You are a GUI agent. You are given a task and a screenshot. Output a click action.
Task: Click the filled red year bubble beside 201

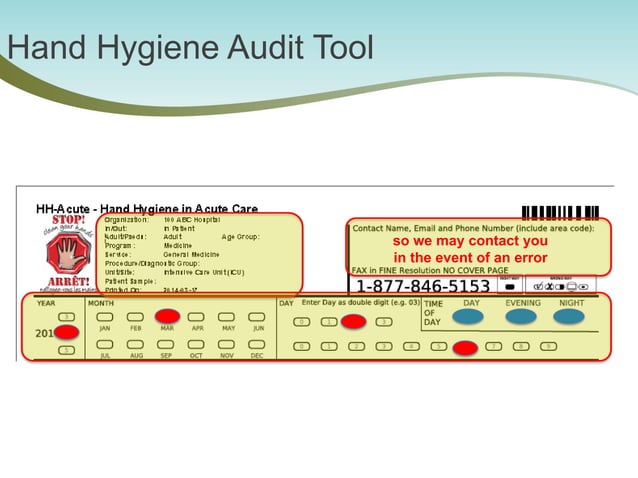coord(66,332)
